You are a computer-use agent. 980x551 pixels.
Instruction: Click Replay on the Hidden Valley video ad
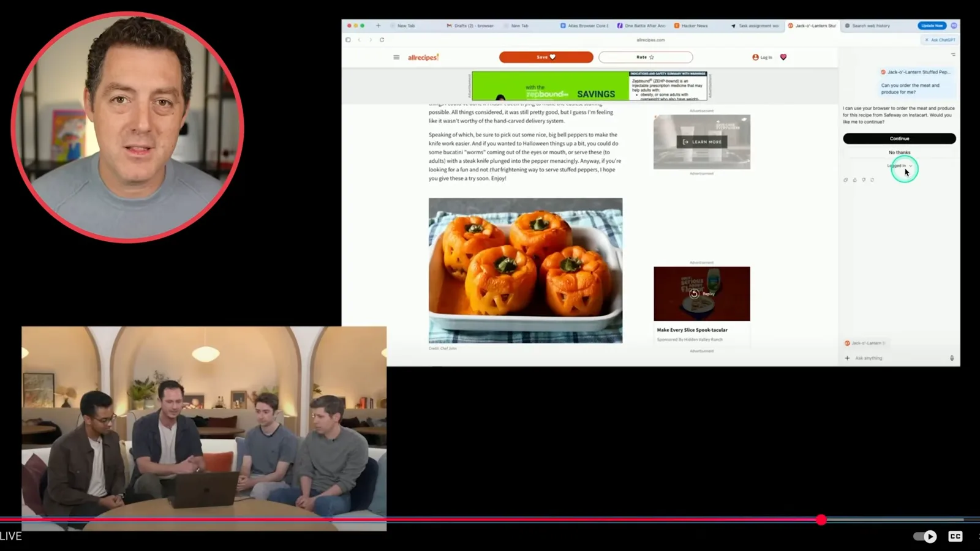point(702,294)
